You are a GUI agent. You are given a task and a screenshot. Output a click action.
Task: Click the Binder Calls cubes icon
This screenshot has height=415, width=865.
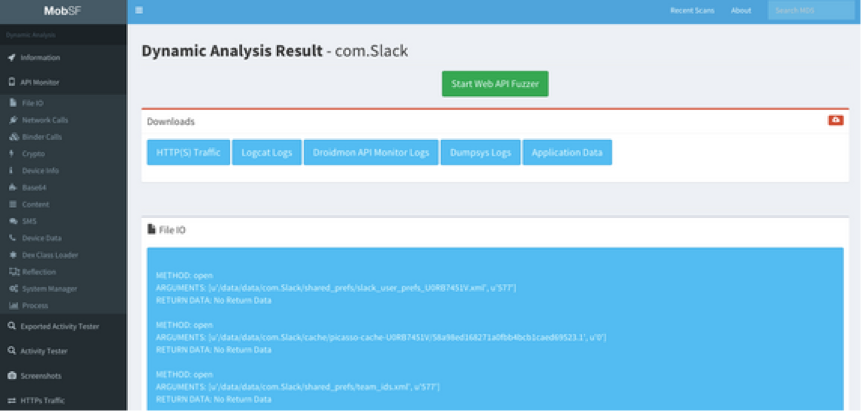click(x=14, y=137)
